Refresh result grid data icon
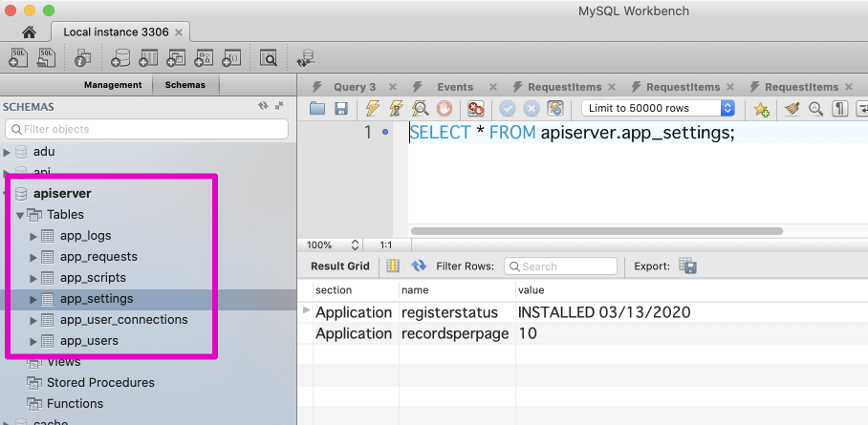Screen dimensions: 868x425 419,266
